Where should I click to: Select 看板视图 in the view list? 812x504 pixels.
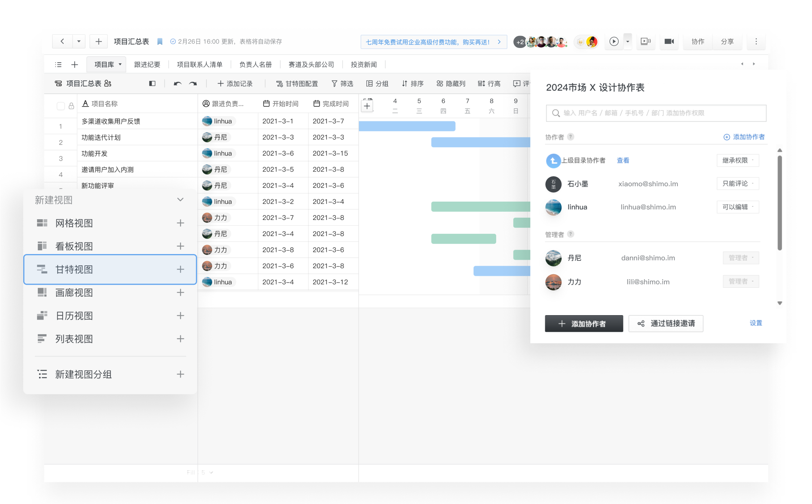pos(110,246)
